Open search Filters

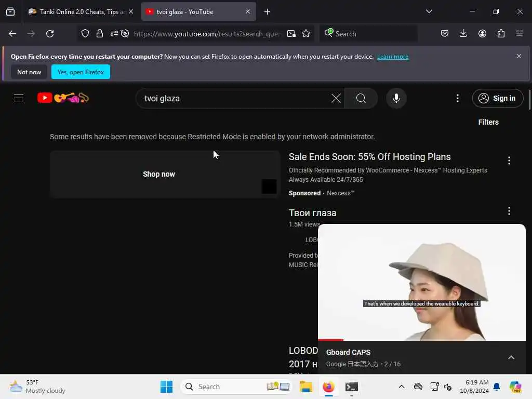tap(488, 122)
